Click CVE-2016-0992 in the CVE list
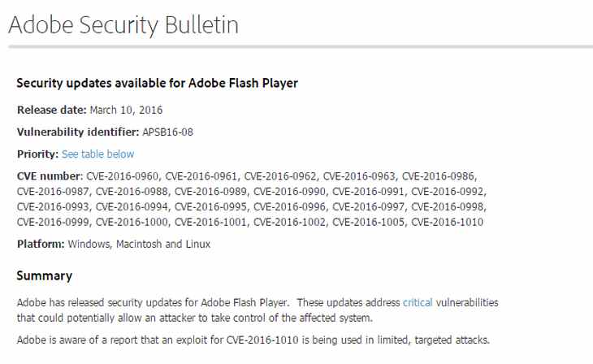This screenshot has width=593, height=364. tap(448, 191)
